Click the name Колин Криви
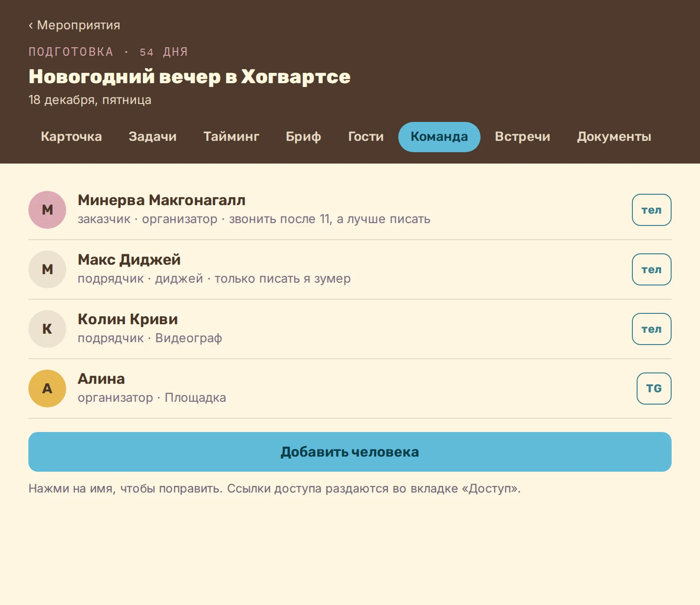This screenshot has height=605, width=700. pyautogui.click(x=128, y=319)
